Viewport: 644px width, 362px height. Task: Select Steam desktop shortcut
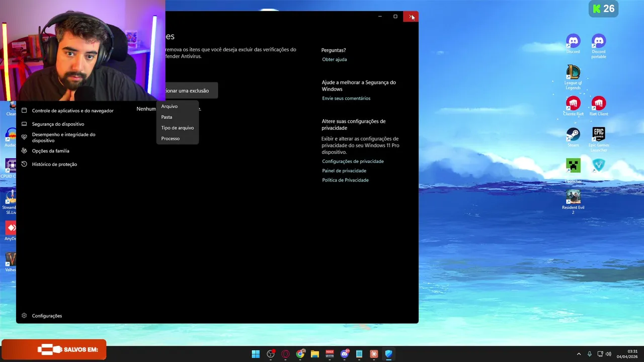tap(573, 137)
